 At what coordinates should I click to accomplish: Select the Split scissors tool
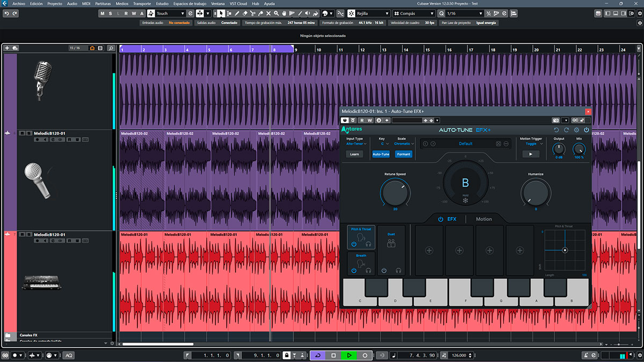[253, 13]
